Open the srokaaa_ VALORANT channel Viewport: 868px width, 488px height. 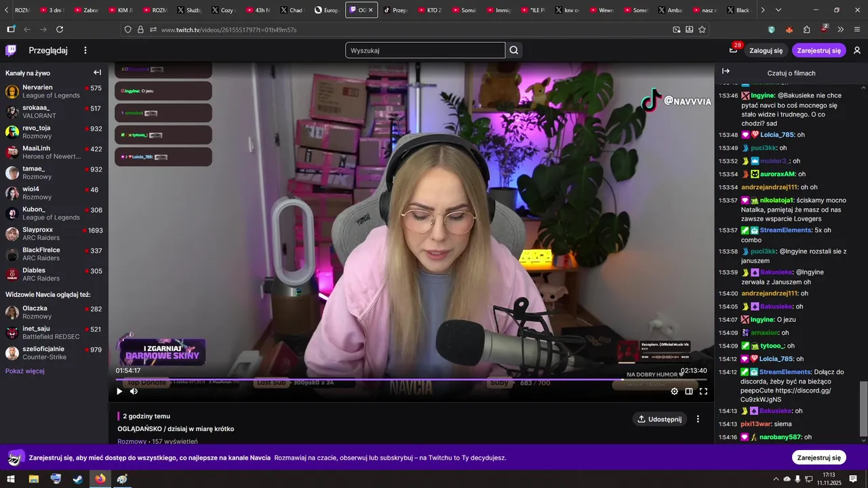[x=54, y=112]
